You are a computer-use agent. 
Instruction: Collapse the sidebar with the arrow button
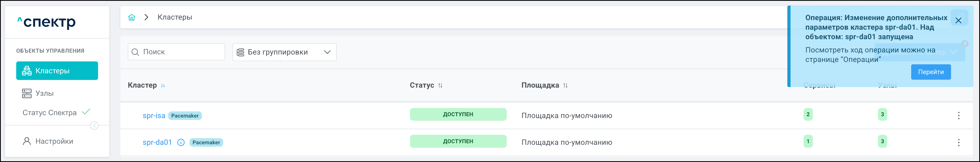[x=94, y=125]
